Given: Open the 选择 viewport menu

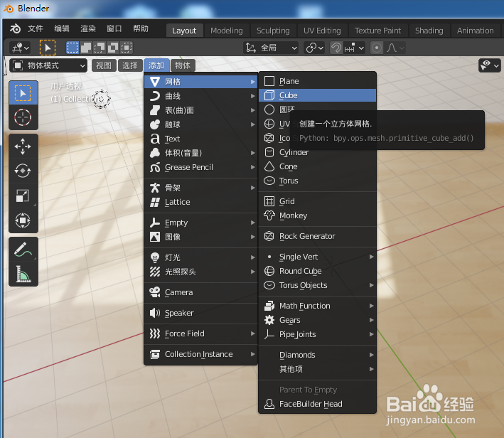Looking at the screenshot, I should tap(130, 65).
